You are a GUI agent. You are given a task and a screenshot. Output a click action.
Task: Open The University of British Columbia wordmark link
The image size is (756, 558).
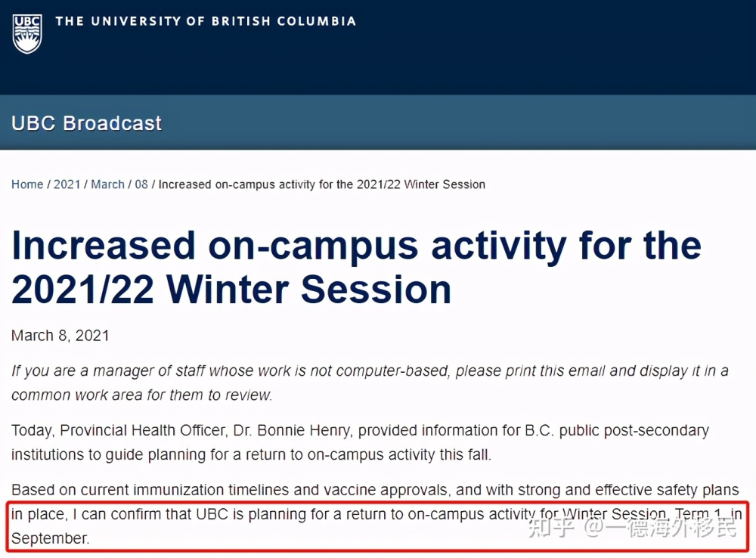(x=206, y=21)
